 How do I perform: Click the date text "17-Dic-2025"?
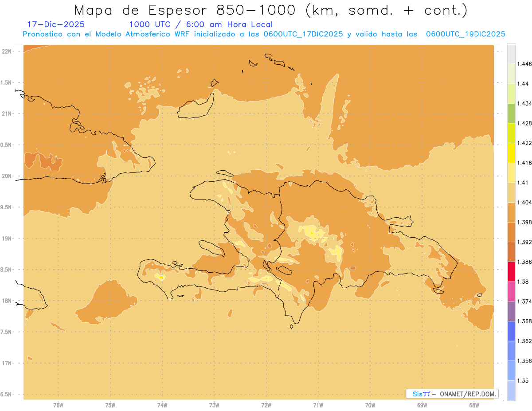coord(56,24)
